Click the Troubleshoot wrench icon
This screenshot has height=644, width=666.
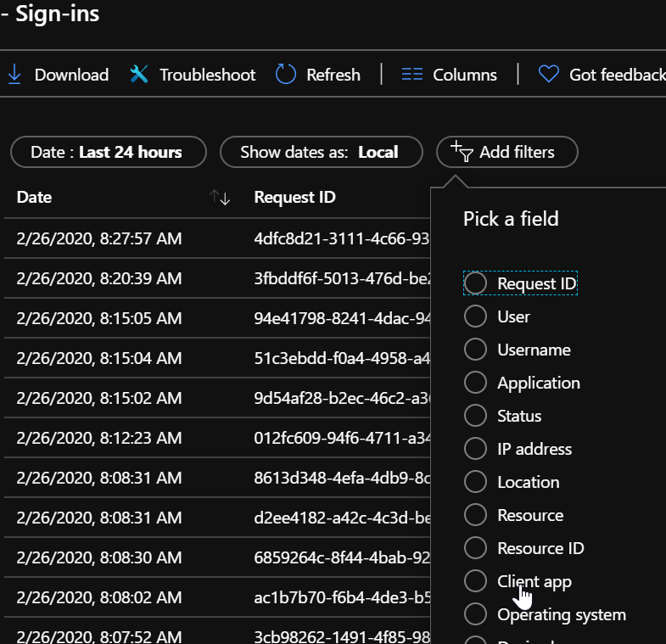[x=139, y=75]
